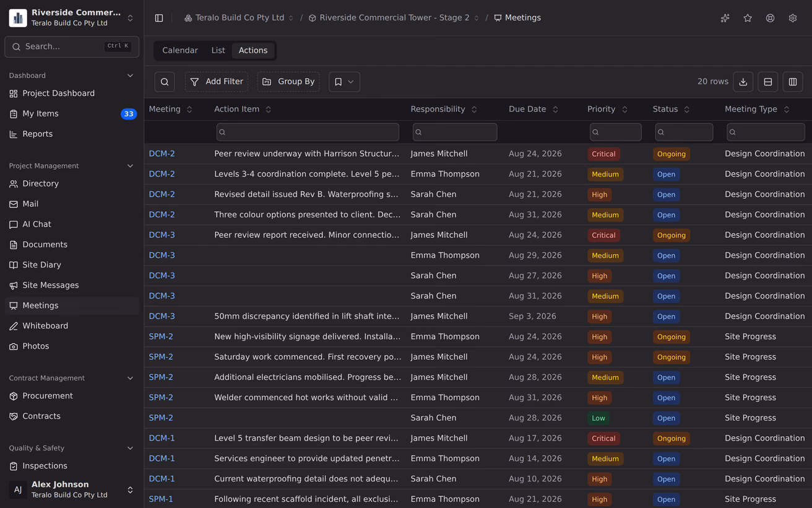Click the Status column filter field

684,132
